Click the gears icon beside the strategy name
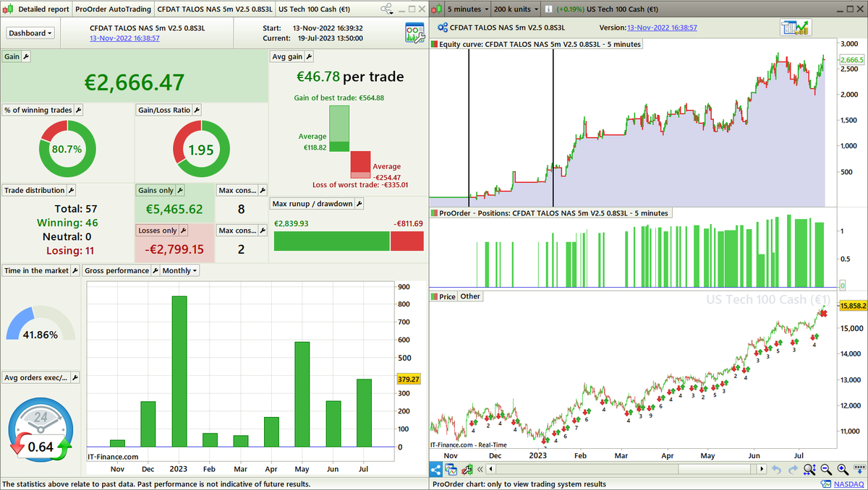This screenshot has height=490, width=868. [x=443, y=27]
